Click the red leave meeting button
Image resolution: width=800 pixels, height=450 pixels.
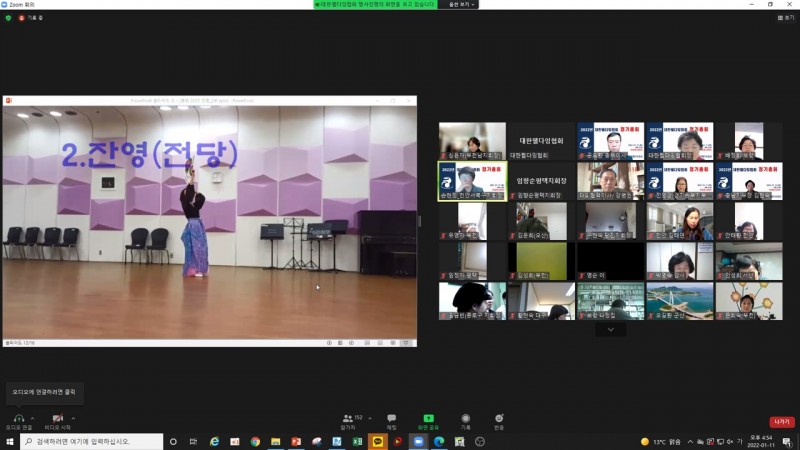(781, 421)
